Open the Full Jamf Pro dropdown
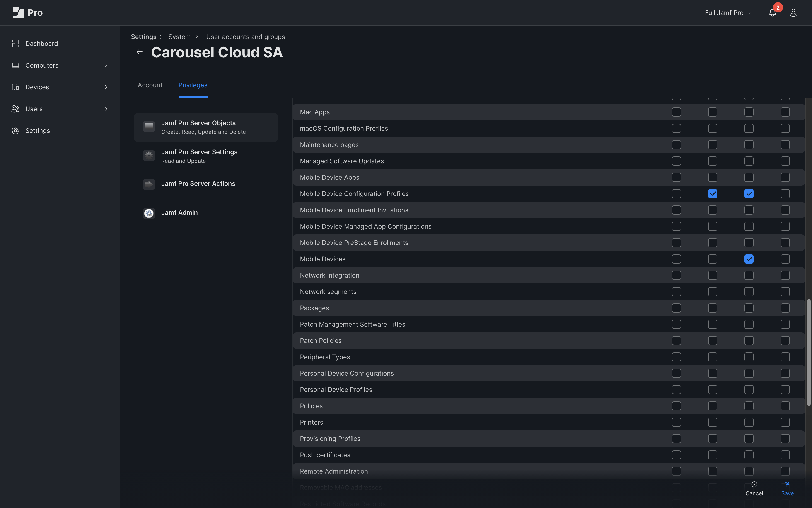This screenshot has height=508, width=812. tap(728, 13)
